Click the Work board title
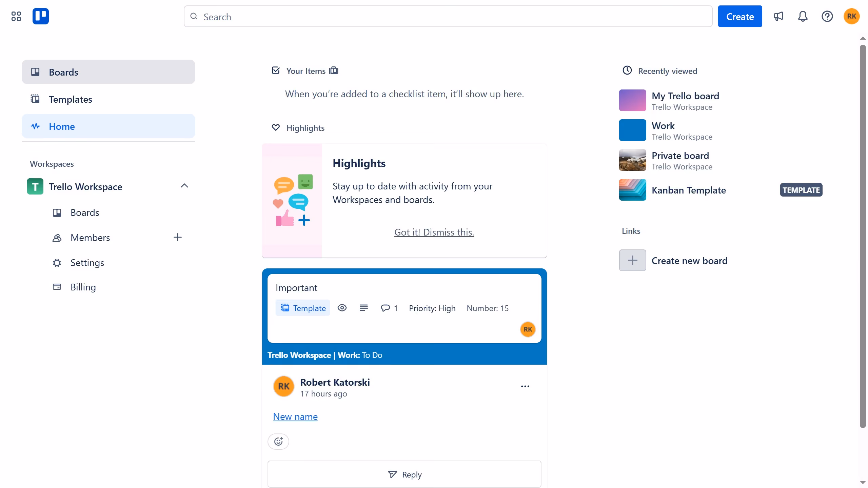This screenshot has height=488, width=868. tap(663, 126)
